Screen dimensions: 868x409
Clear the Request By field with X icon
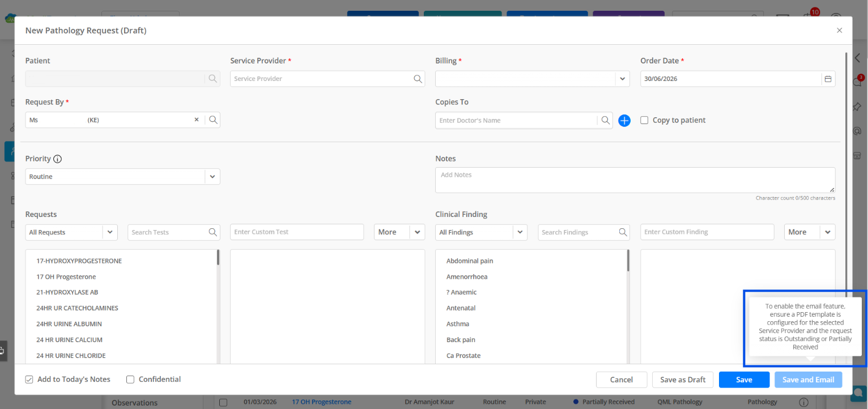197,120
